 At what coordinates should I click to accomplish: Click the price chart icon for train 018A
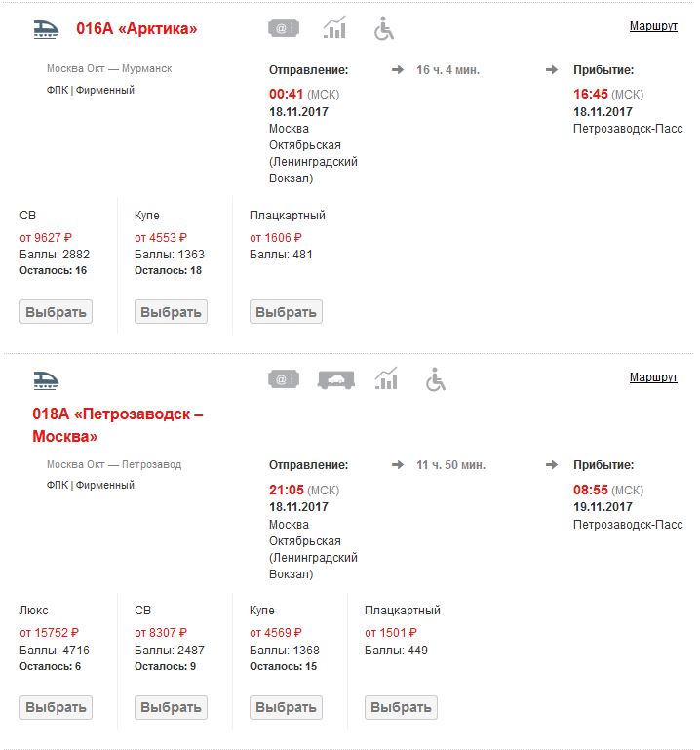pos(387,379)
